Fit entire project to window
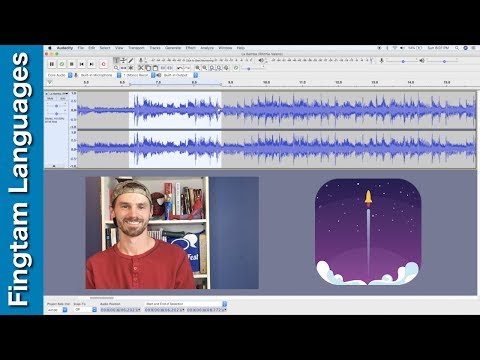This screenshot has width=480, height=360. point(219,68)
